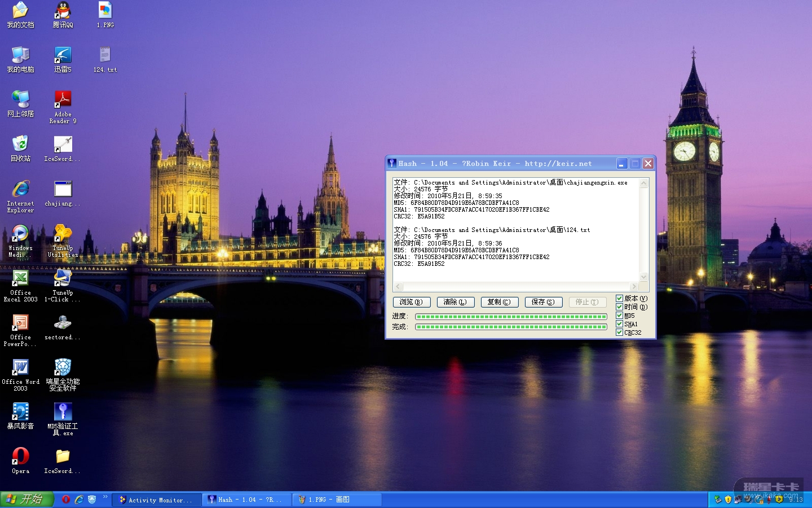Switch to 1.PNG 画图 taskbar window
812x508 pixels.
pyautogui.click(x=337, y=500)
